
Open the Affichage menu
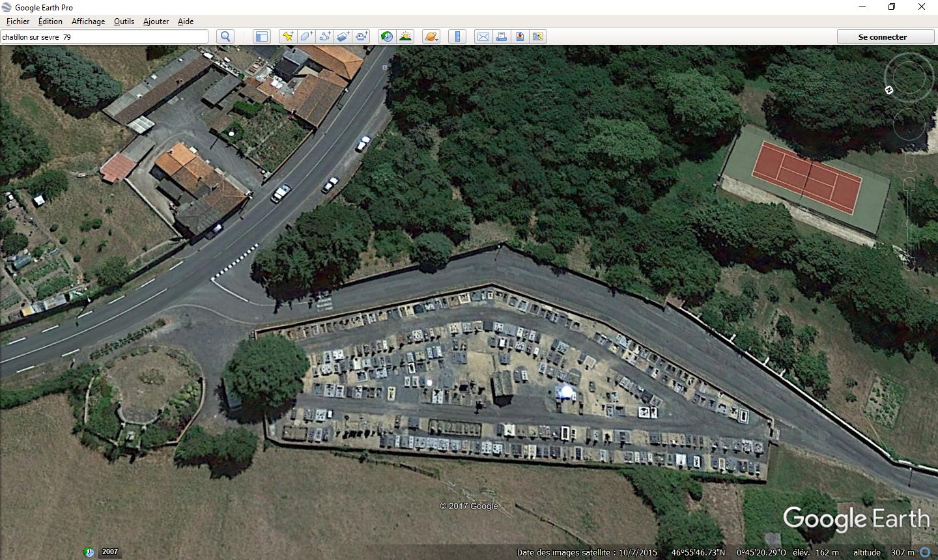pos(88,21)
